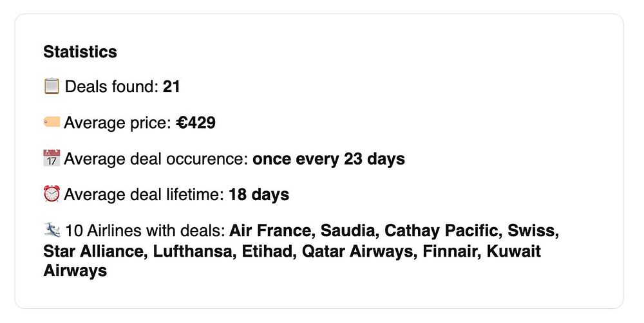Click the €429 average price value

pyautogui.click(x=196, y=122)
